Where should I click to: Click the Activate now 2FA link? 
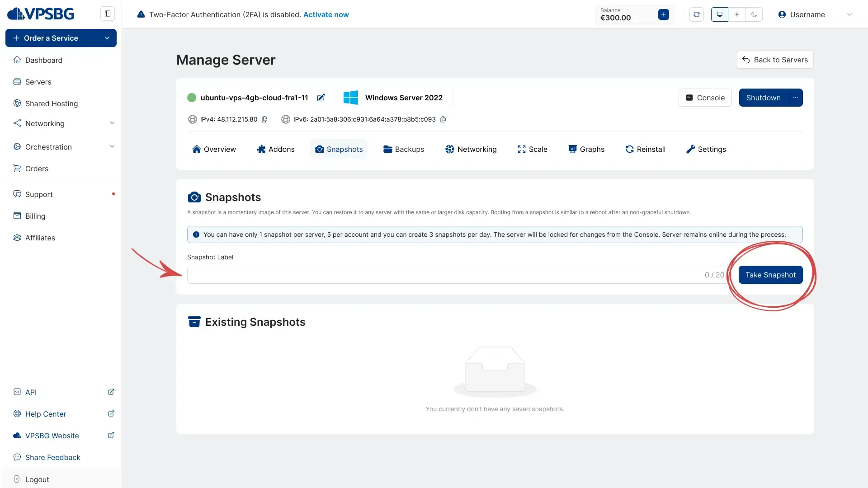[326, 14]
